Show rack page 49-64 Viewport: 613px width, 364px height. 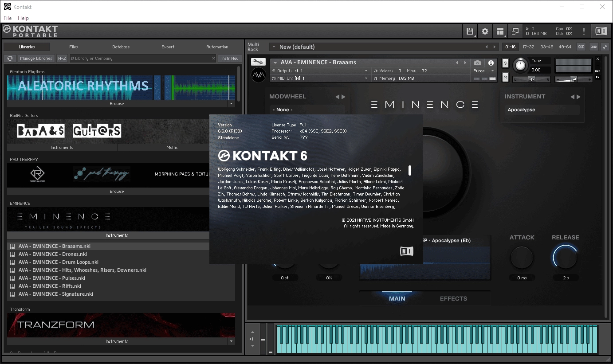(x=565, y=47)
